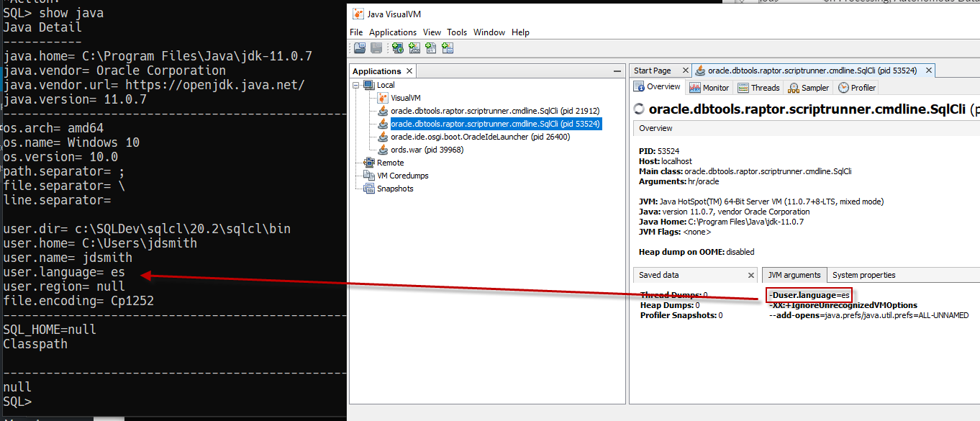Click the 'JVM Flags: <none>' line
Viewport: 980px width, 421px height.
pyautogui.click(x=675, y=232)
